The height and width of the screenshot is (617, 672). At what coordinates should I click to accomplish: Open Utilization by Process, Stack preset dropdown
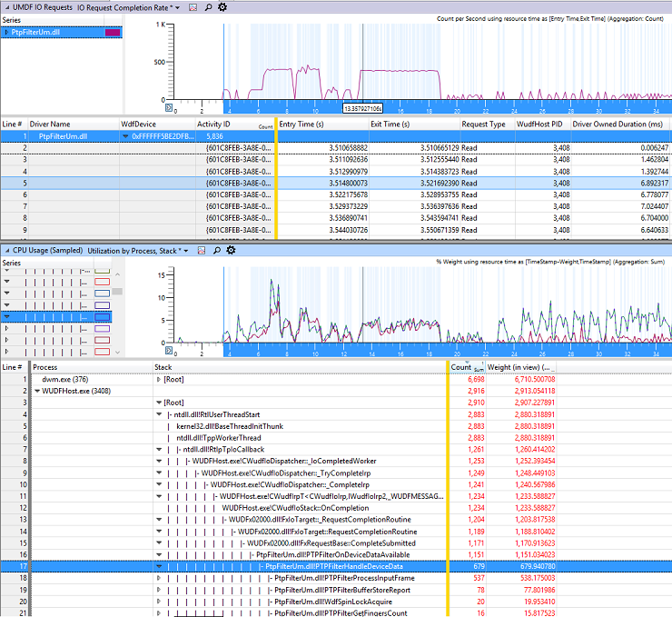[x=186, y=251]
